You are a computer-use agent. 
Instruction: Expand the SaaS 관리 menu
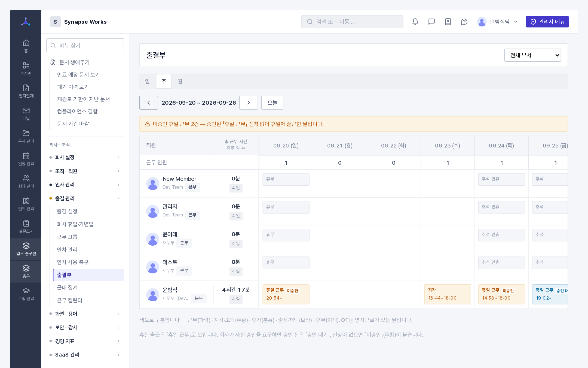[x=85, y=355]
